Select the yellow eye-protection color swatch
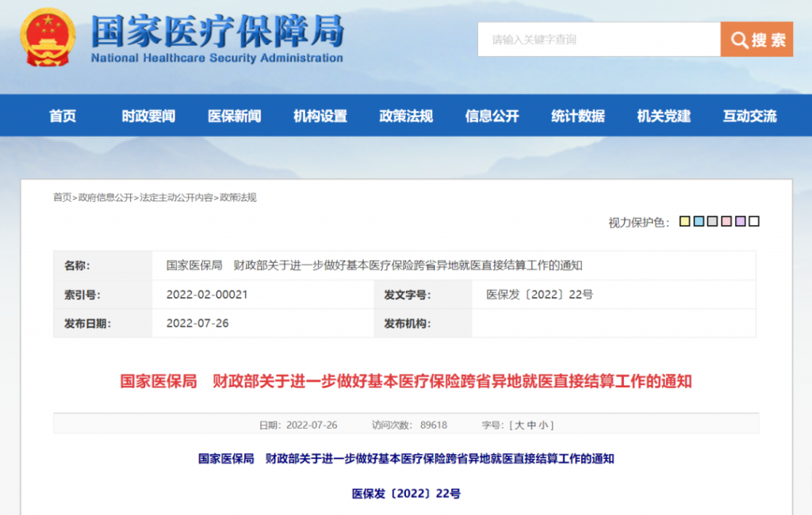This screenshot has width=812, height=515. [x=684, y=222]
